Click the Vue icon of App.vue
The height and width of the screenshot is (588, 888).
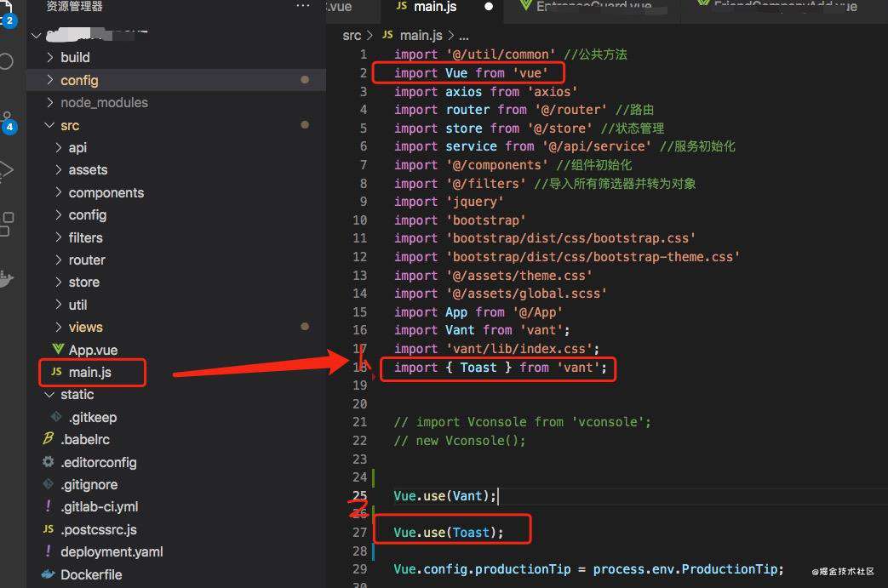pos(58,349)
